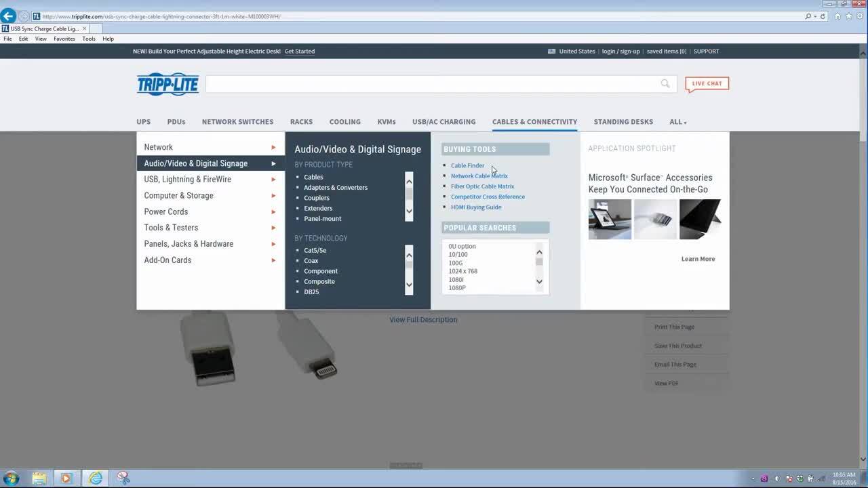
Task: Open the Cable Finder buying tool
Action: [x=467, y=165]
